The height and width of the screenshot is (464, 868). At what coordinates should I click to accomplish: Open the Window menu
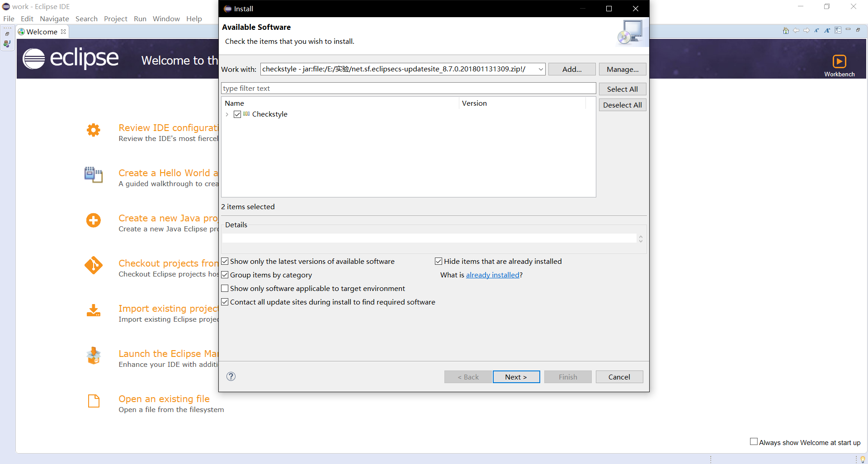pyautogui.click(x=166, y=19)
